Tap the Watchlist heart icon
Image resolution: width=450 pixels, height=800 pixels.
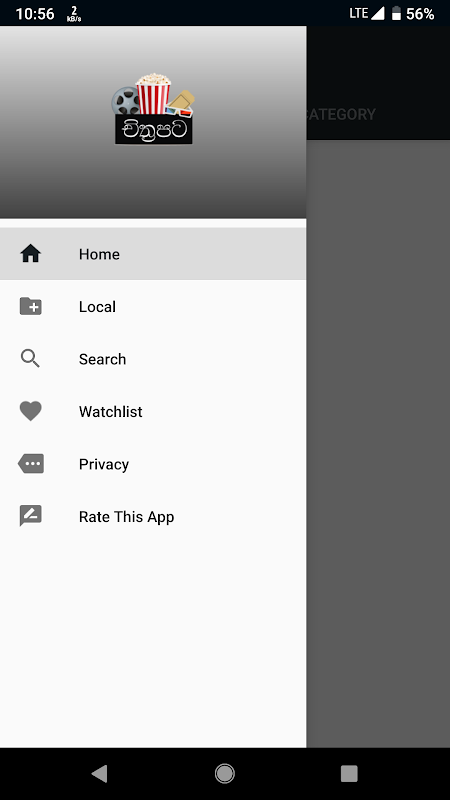31,411
